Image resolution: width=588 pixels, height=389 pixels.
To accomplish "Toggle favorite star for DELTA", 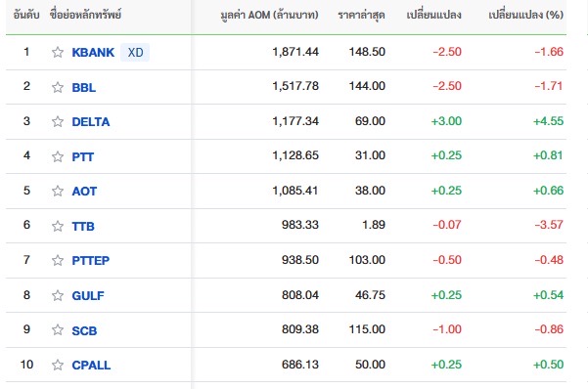I will click(x=58, y=121).
